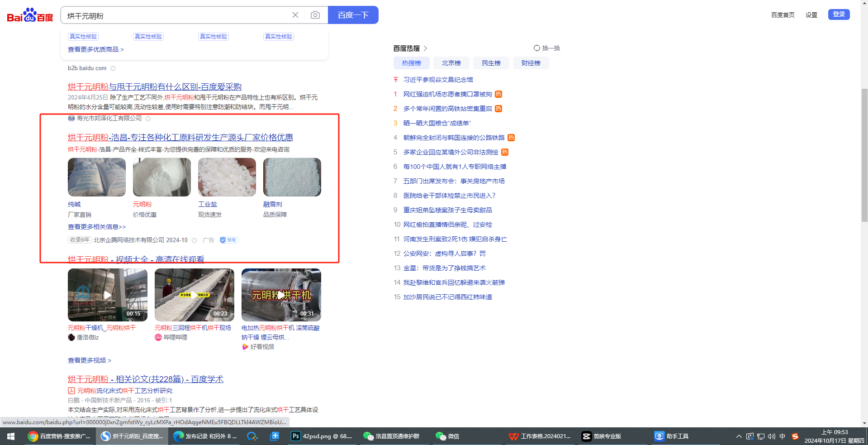Open 剪映专业版 in the taskbar
The width and height of the screenshot is (868, 445).
click(602, 436)
